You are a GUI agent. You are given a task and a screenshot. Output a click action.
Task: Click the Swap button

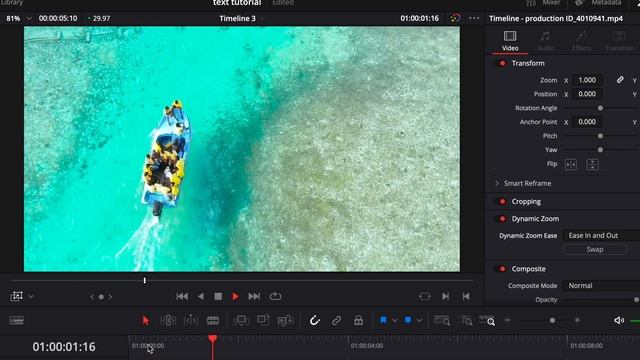(x=595, y=249)
